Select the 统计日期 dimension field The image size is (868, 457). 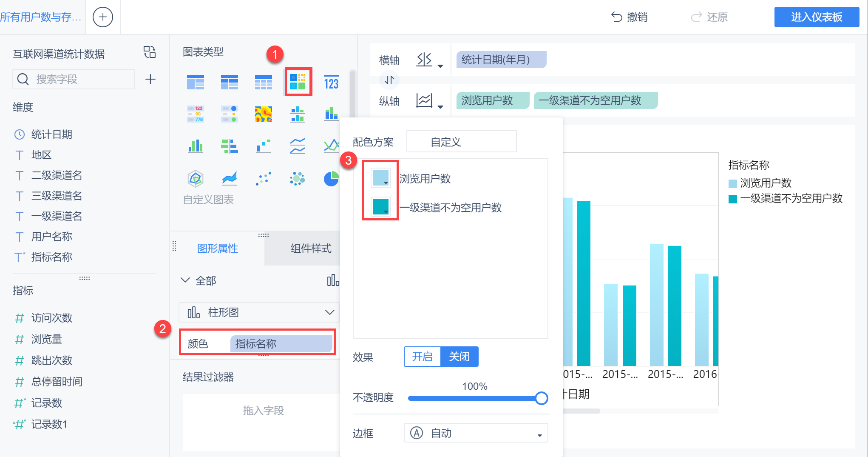click(52, 134)
